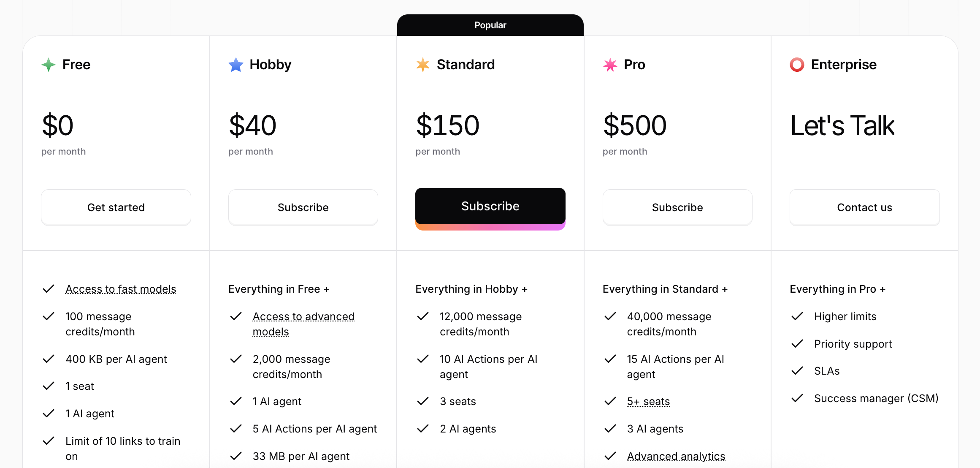This screenshot has height=468, width=980.
Task: Click the red ring Enterprise plan icon
Action: point(797,65)
